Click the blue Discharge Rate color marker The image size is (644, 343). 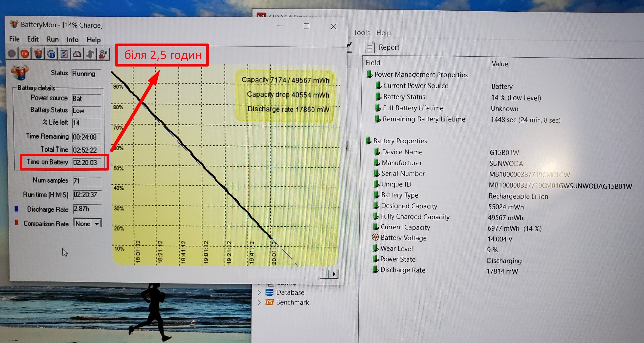click(x=16, y=209)
